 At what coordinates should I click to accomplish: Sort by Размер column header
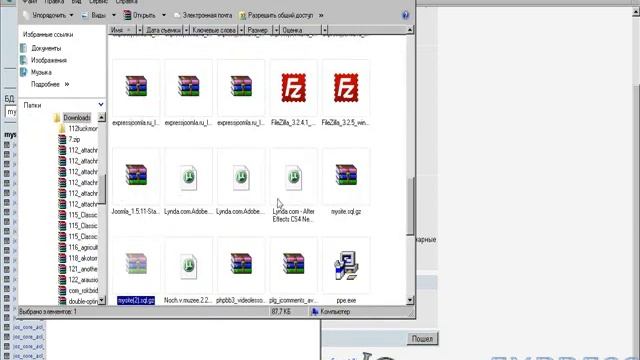click(x=259, y=30)
